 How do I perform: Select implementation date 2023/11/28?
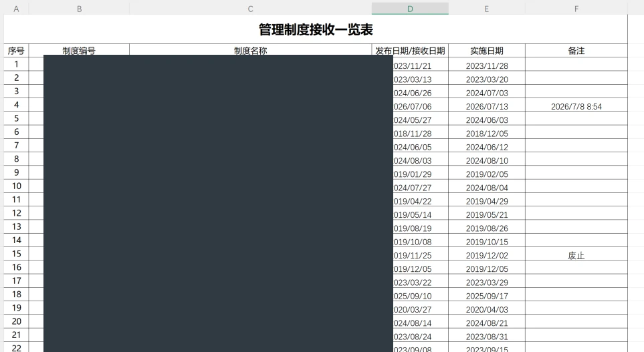click(x=487, y=65)
